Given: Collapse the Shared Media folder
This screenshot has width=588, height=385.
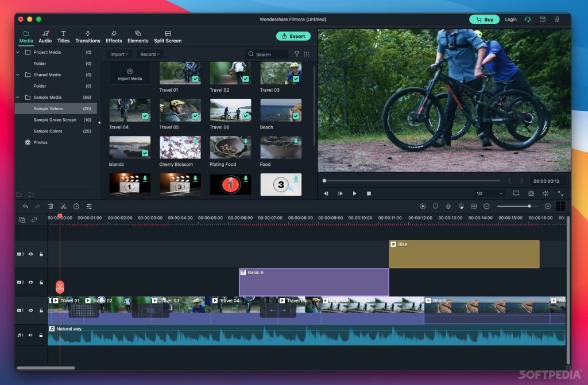Looking at the screenshot, I should tap(18, 75).
